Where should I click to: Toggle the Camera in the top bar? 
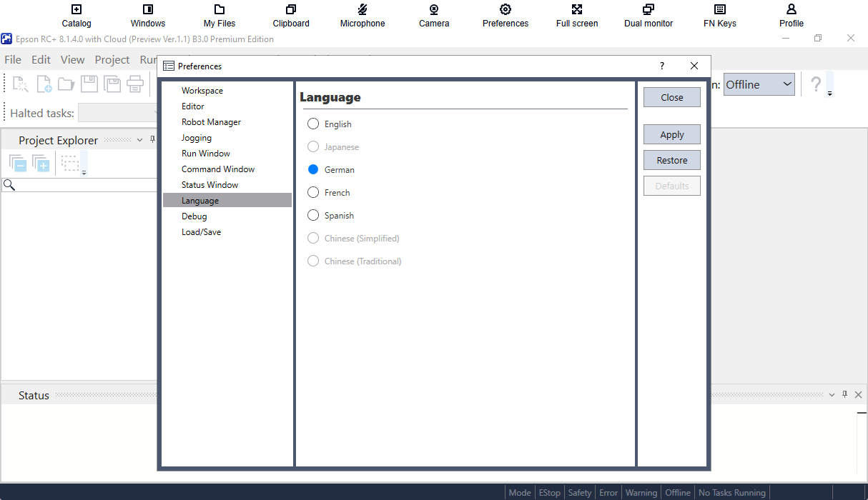pos(434,16)
